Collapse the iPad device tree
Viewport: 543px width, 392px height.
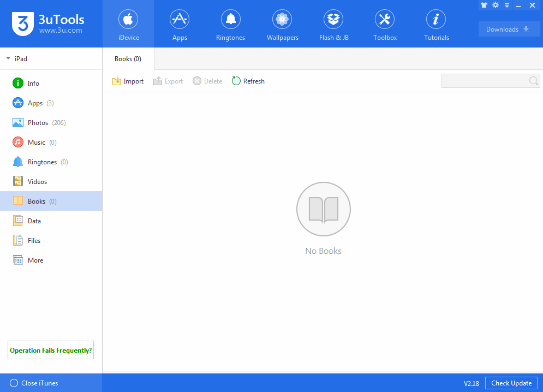pyautogui.click(x=8, y=58)
